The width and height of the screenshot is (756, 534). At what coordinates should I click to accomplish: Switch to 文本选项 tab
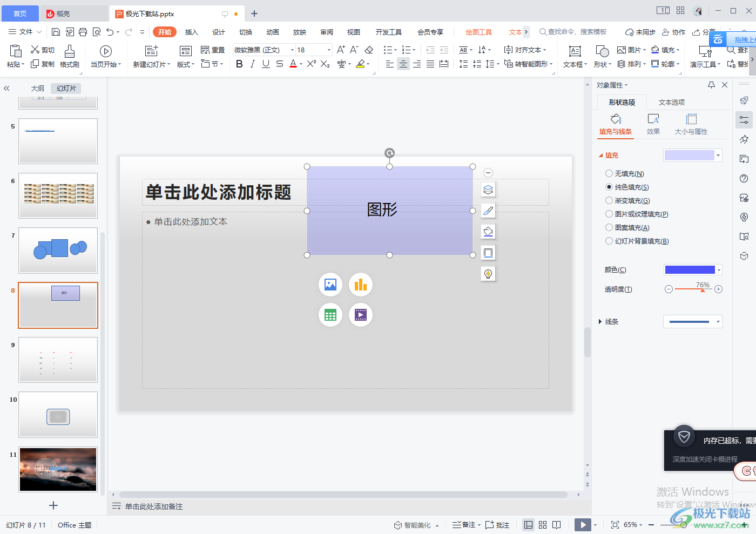pyautogui.click(x=671, y=102)
